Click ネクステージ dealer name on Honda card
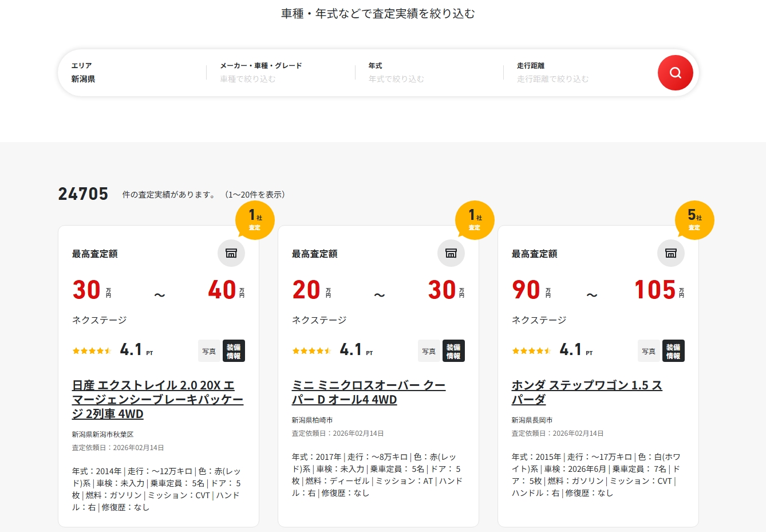 tap(539, 320)
